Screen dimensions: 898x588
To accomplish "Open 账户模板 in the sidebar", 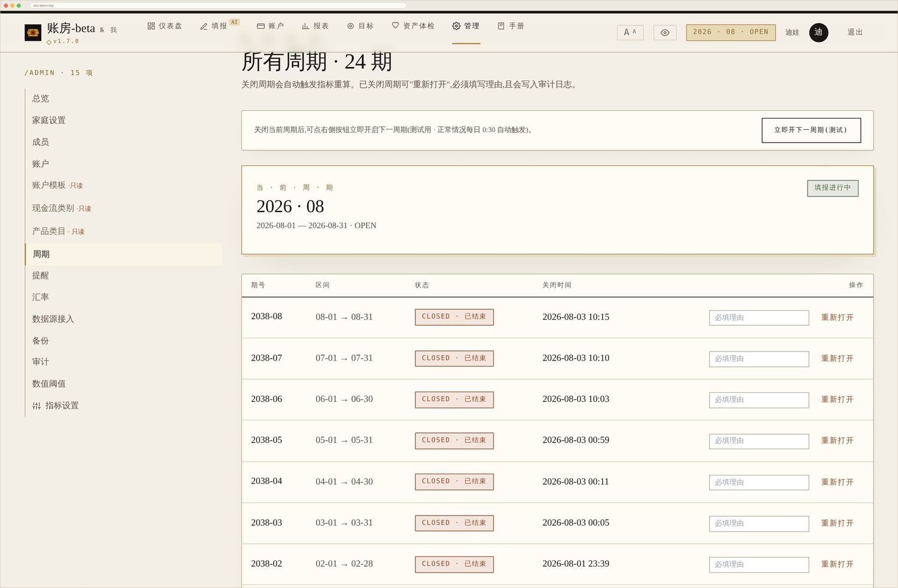I will [x=57, y=185].
